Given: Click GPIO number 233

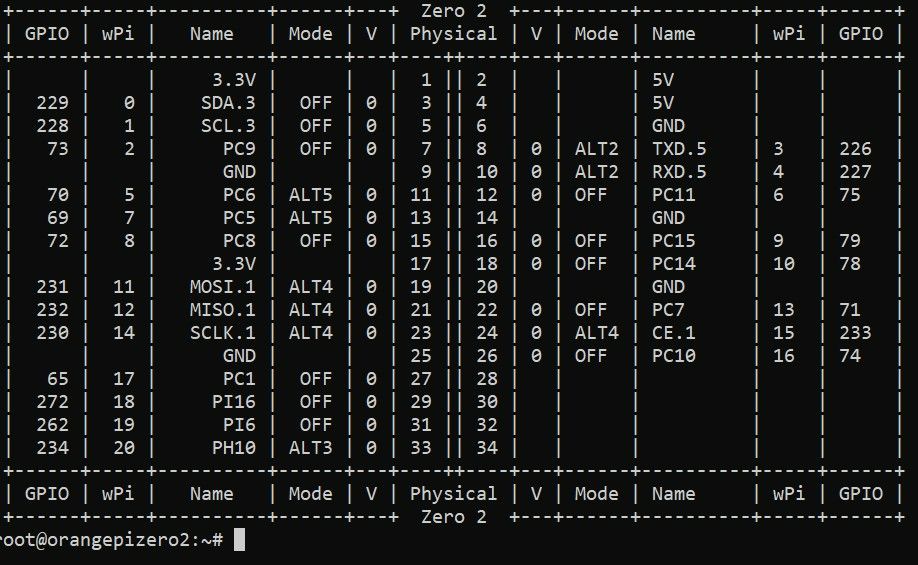Looking at the screenshot, I should click(855, 333).
